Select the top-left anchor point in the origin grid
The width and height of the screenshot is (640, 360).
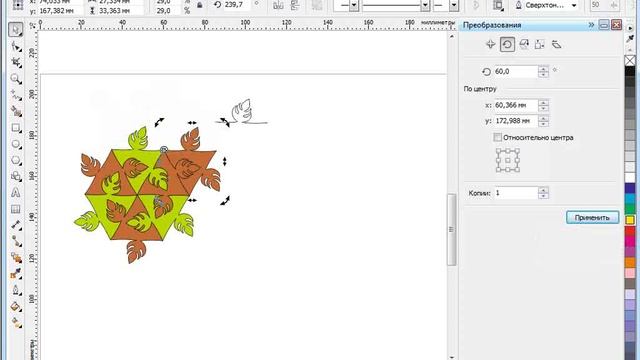click(x=498, y=151)
